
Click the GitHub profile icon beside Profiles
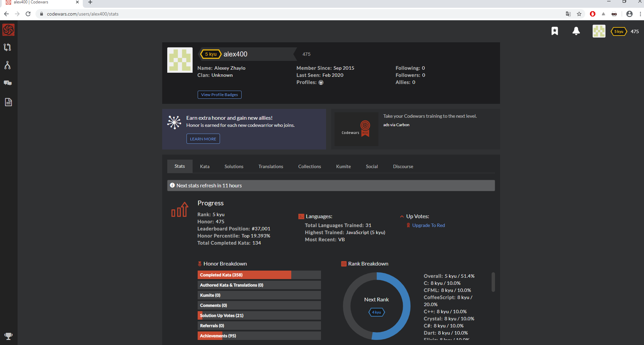click(321, 83)
